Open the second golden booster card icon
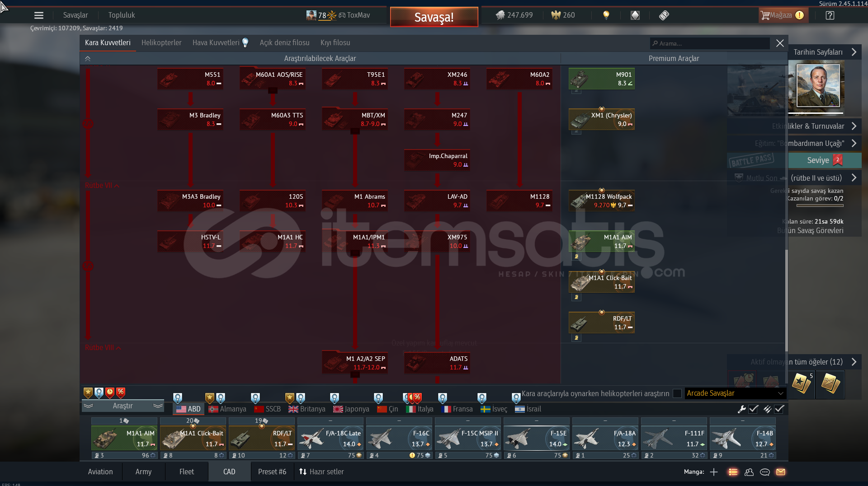 pos(830,384)
